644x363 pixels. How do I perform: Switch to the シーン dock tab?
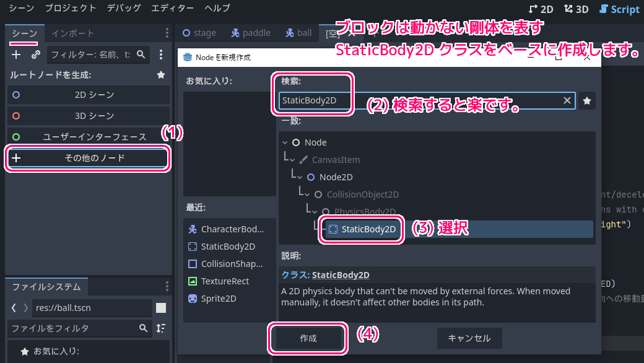tap(24, 33)
